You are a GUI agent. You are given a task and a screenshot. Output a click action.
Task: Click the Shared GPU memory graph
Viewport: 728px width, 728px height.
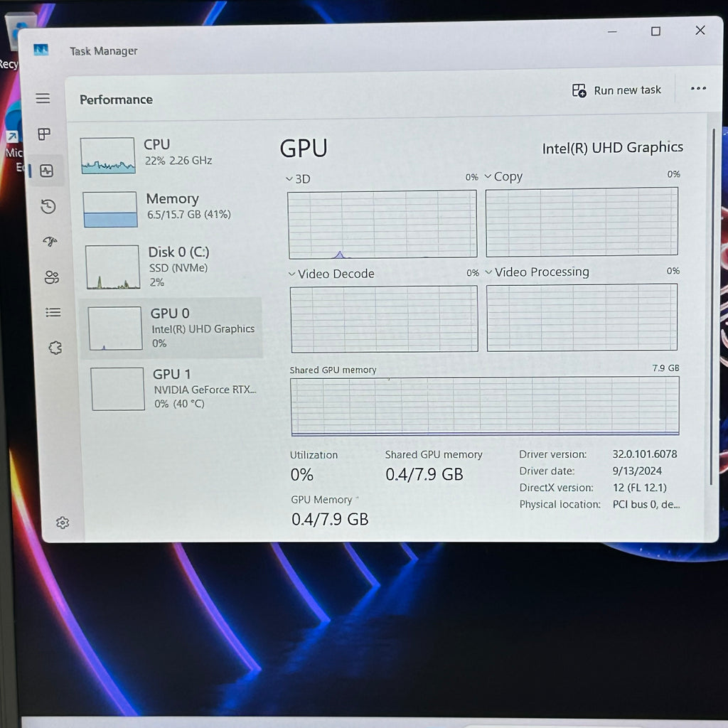tap(485, 407)
